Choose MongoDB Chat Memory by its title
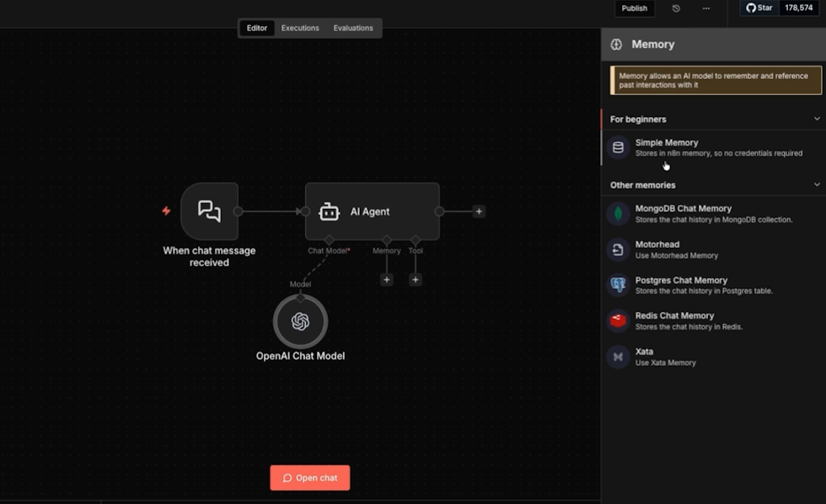The width and height of the screenshot is (826, 504). pyautogui.click(x=684, y=208)
